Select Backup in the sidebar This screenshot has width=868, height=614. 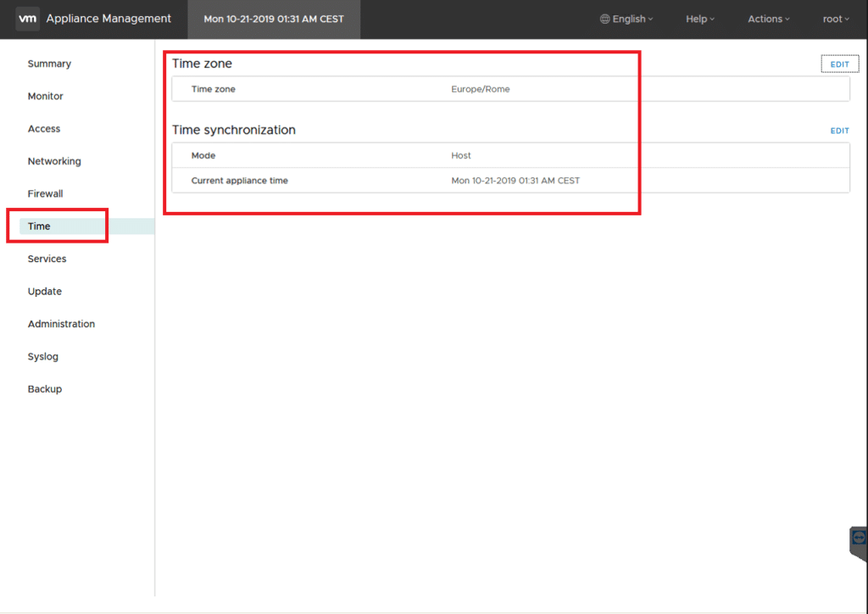coord(45,389)
